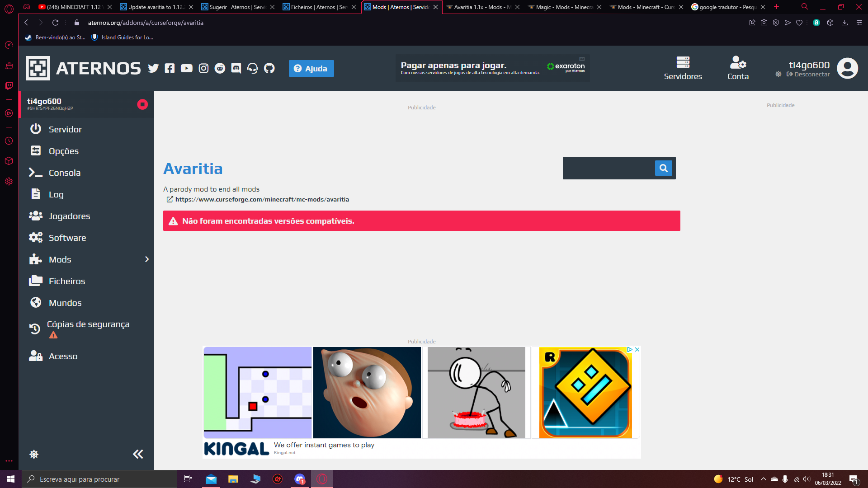The height and width of the screenshot is (488, 868).
Task: Switch to google tradutor tab
Action: coord(728,7)
